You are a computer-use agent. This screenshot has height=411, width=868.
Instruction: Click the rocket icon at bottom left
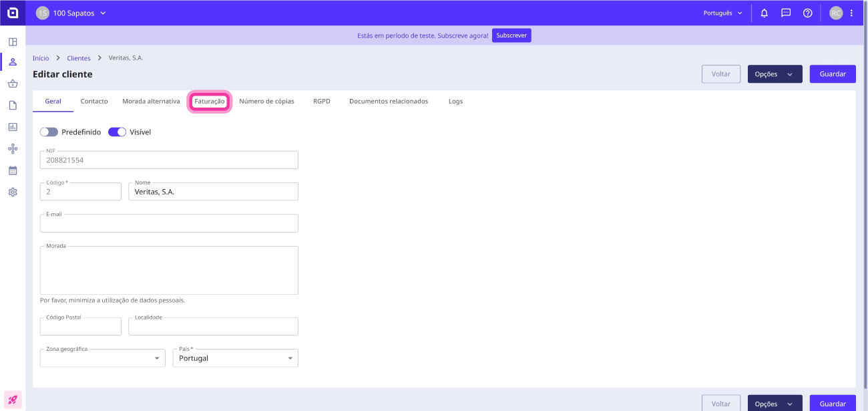point(13,400)
